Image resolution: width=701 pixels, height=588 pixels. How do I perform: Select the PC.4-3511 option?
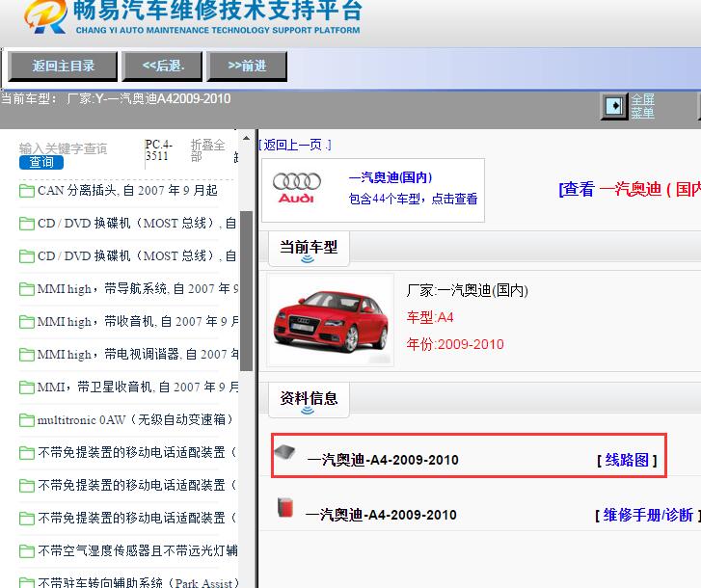click(x=159, y=150)
